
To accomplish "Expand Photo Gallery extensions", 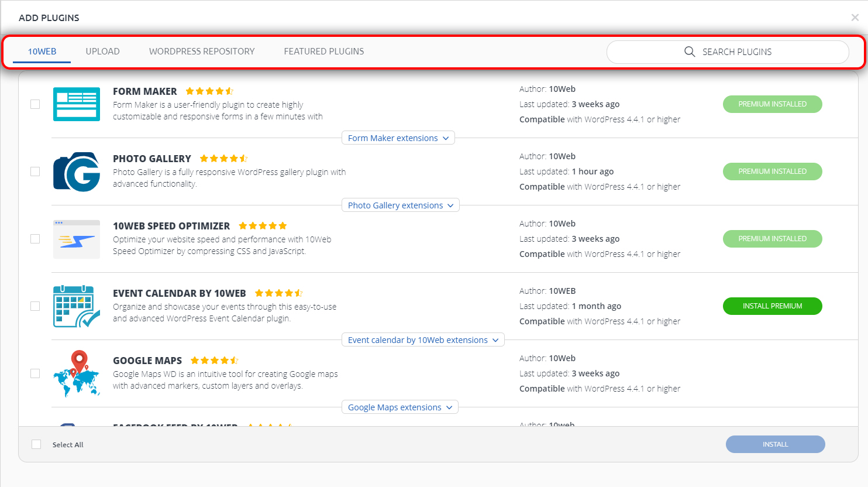I will (401, 205).
